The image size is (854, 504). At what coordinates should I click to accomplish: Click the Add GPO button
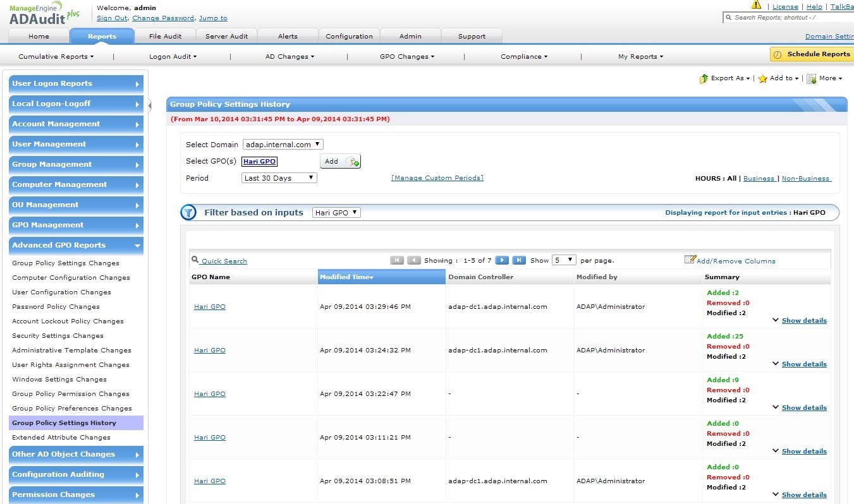340,162
